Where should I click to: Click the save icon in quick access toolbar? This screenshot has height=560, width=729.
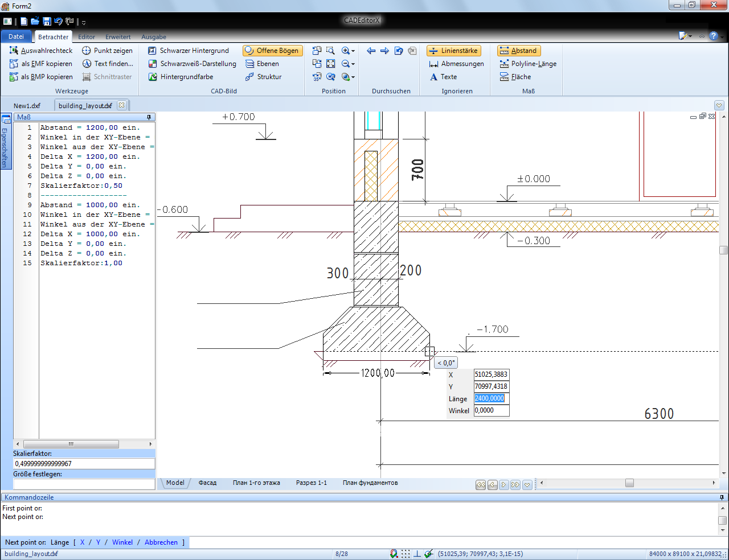tap(47, 22)
